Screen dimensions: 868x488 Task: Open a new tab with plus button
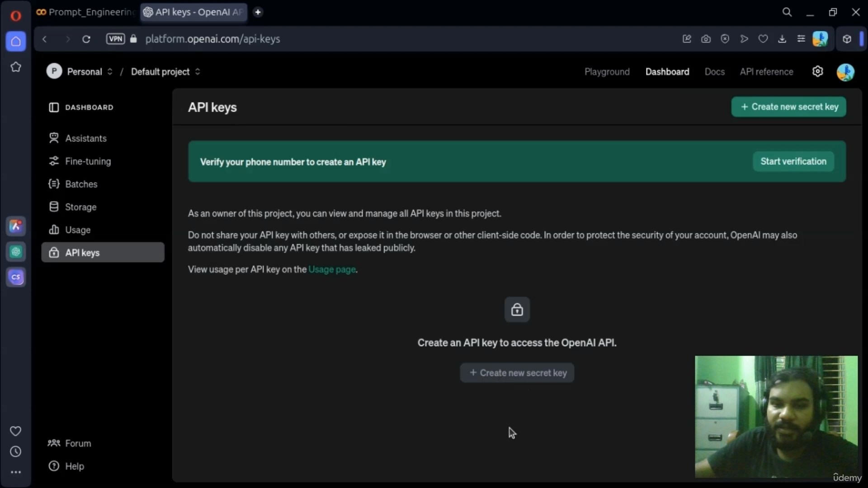(258, 12)
